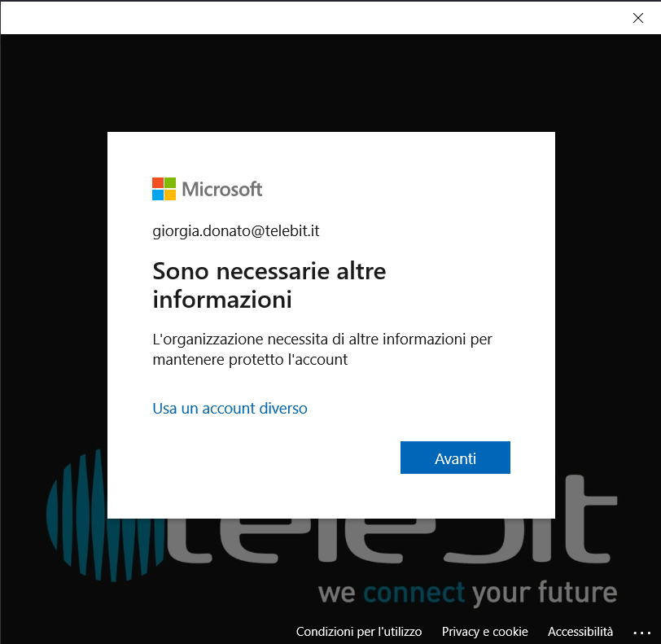Image resolution: width=661 pixels, height=644 pixels.
Task: Click the Microsoft wordmark text
Action: tap(221, 190)
